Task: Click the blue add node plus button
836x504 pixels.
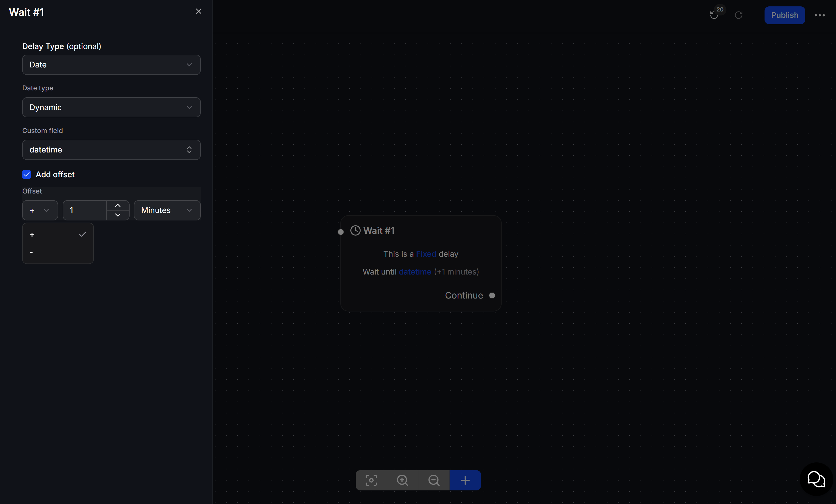Action: (x=465, y=480)
